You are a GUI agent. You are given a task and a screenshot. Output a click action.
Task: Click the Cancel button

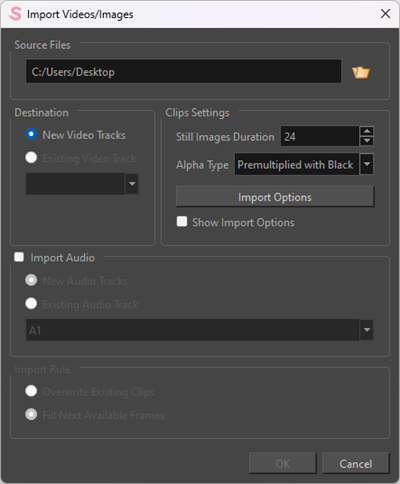click(356, 463)
